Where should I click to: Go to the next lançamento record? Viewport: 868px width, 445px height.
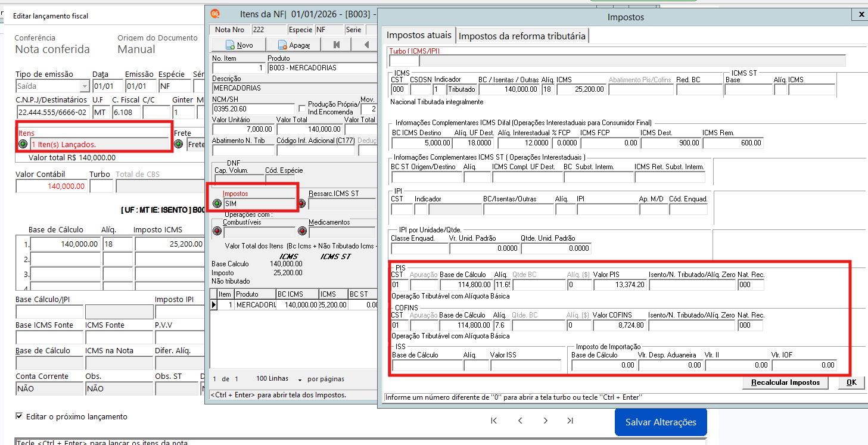545,421
